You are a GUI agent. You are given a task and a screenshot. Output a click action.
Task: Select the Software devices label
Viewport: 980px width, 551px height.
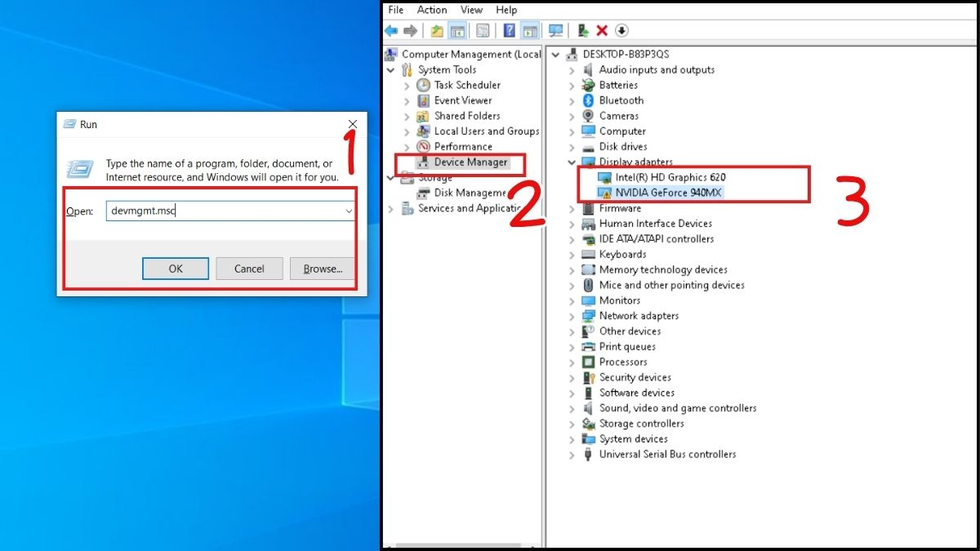637,393
